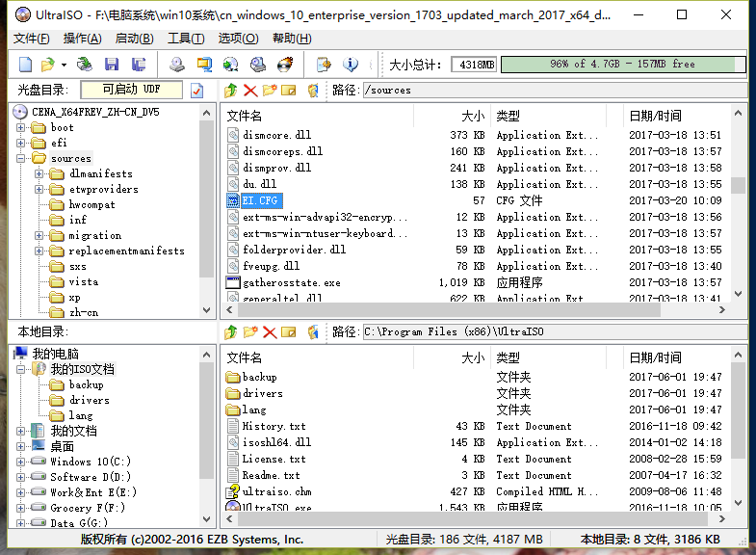Click the disc path field showing /sources
This screenshot has width=756, height=555.
[555, 91]
